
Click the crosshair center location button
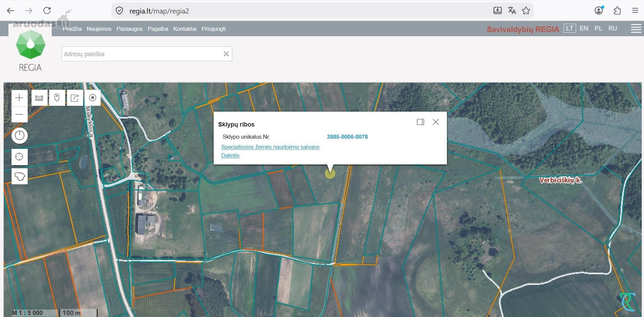click(x=19, y=157)
